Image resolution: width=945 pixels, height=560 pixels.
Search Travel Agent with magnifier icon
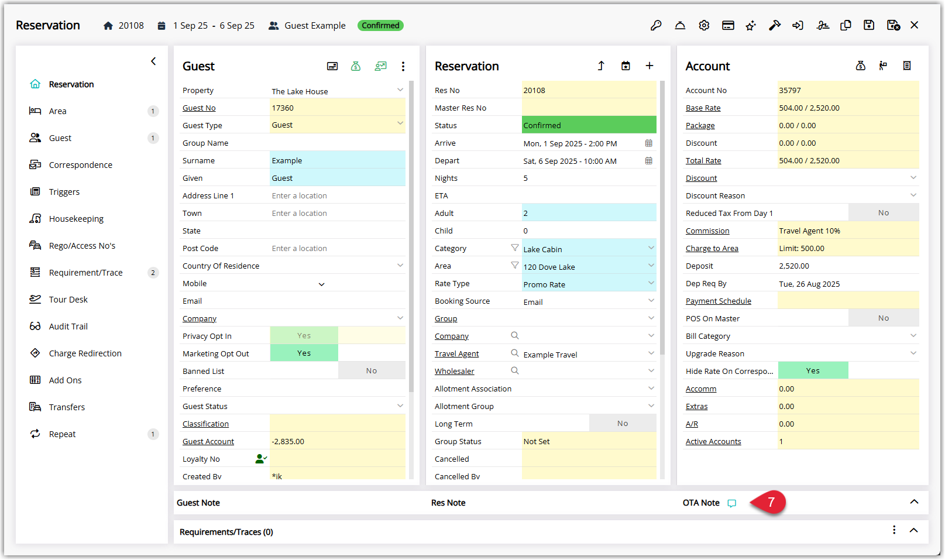[x=515, y=353]
